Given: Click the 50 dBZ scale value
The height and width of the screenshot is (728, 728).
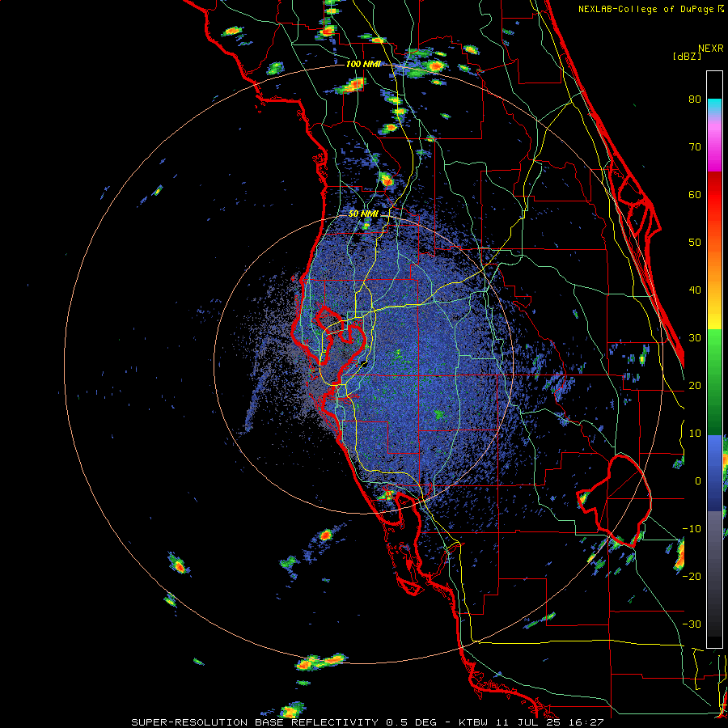Looking at the screenshot, I should 695,243.
